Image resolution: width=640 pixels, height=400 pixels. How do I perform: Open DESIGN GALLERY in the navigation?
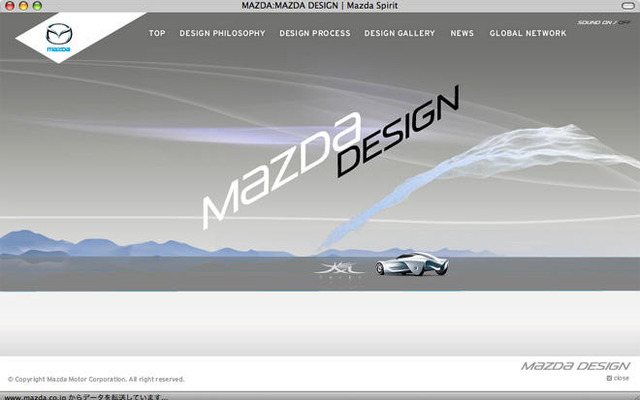click(400, 33)
